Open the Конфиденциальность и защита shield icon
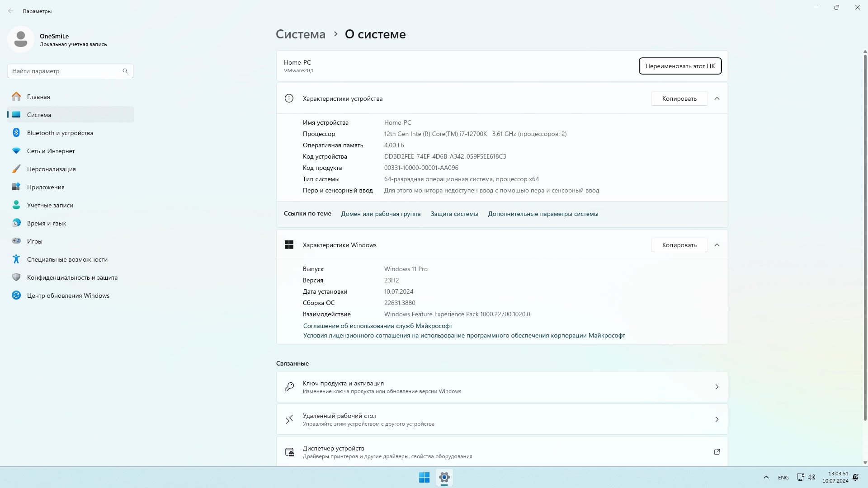This screenshot has height=488, width=868. point(16,277)
